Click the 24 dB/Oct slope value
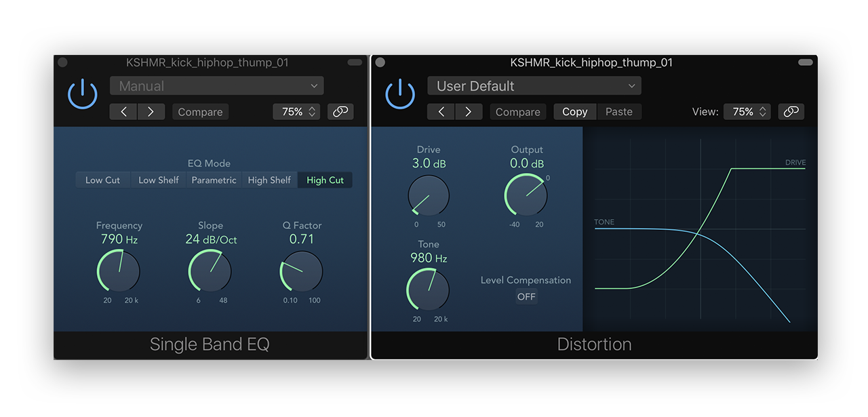The width and height of the screenshot is (868, 417). pyautogui.click(x=211, y=239)
